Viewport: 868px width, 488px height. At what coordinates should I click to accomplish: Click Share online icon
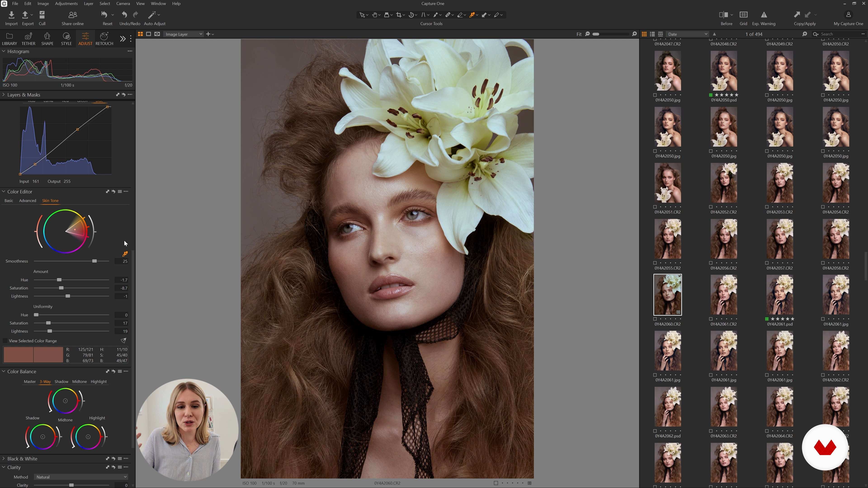[x=72, y=15]
